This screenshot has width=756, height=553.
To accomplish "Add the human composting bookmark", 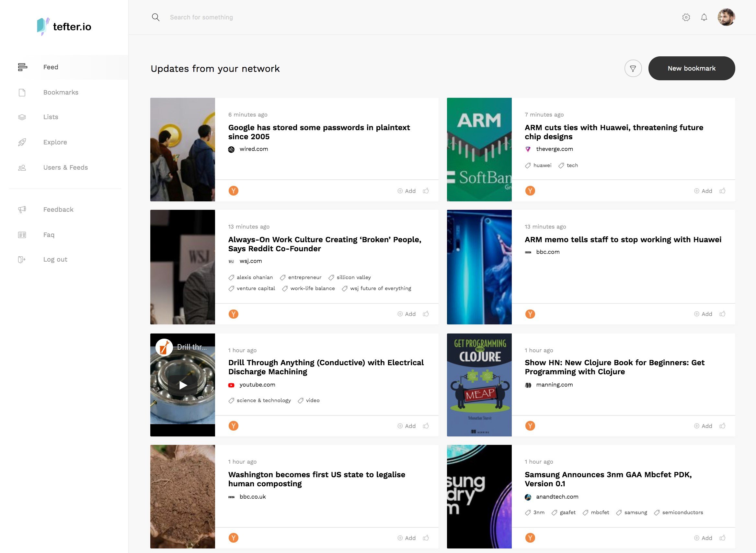I will pyautogui.click(x=407, y=538).
